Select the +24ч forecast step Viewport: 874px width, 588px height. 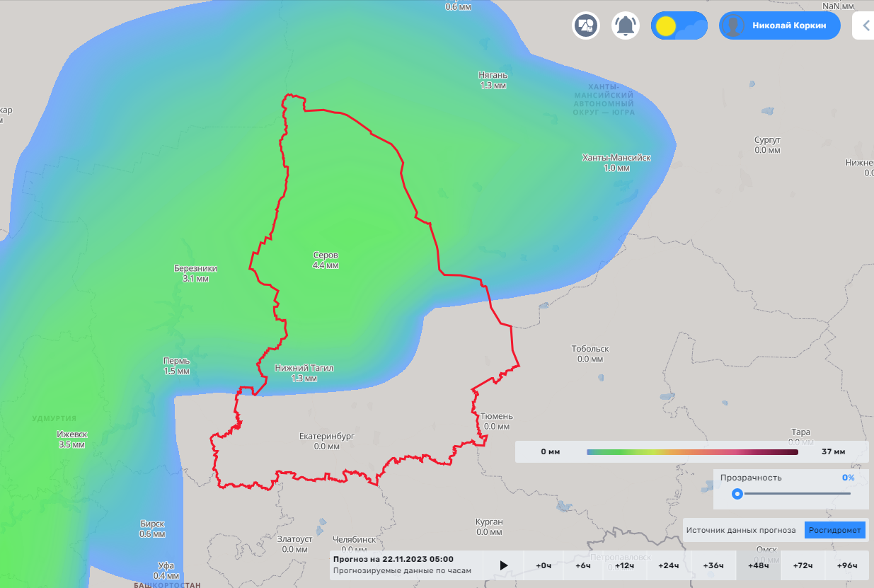pyautogui.click(x=668, y=565)
